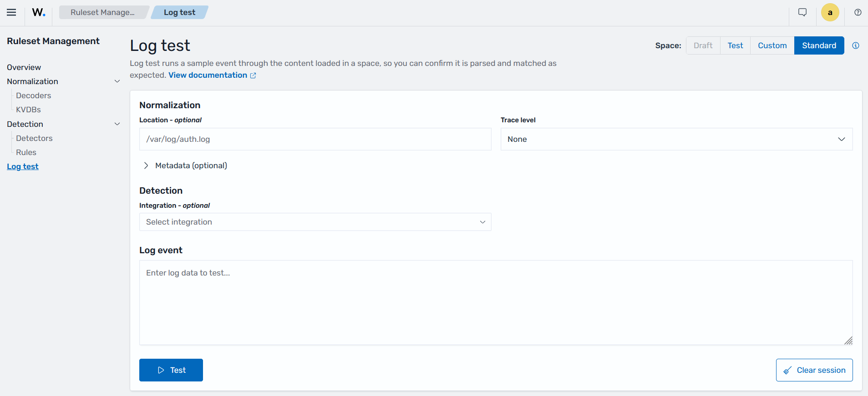868x396 pixels.
Task: Click Clear session button
Action: (x=814, y=370)
